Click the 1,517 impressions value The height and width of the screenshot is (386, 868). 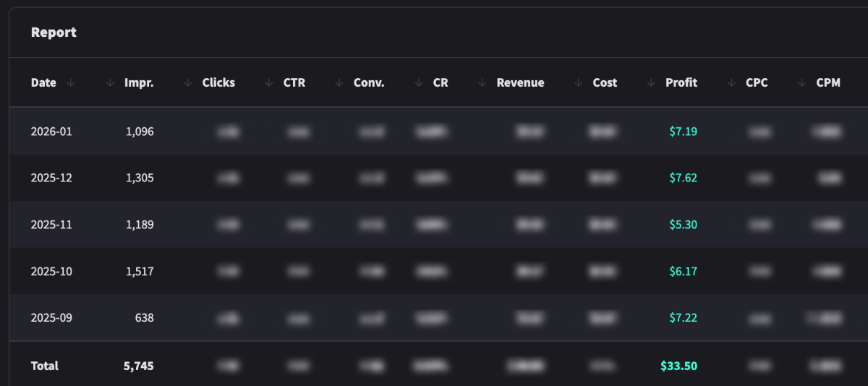click(140, 271)
